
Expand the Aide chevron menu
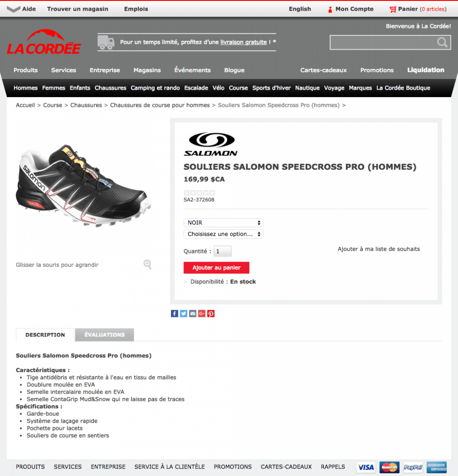[13, 9]
